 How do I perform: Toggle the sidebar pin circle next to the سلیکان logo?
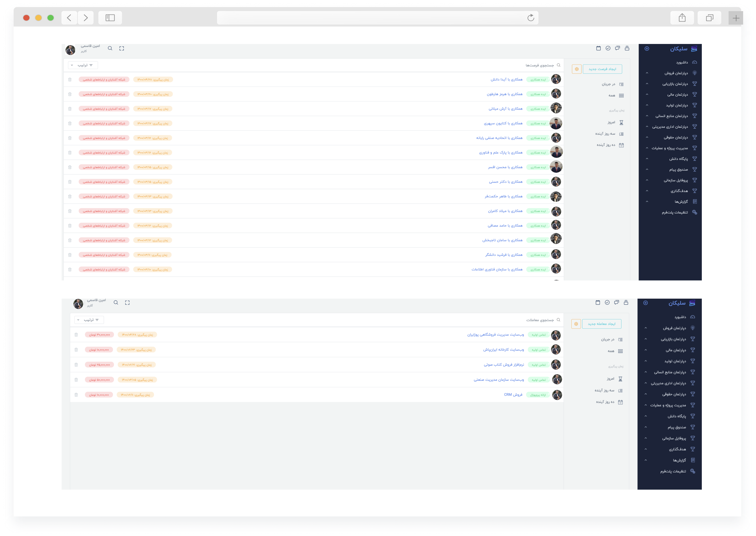[x=647, y=49]
